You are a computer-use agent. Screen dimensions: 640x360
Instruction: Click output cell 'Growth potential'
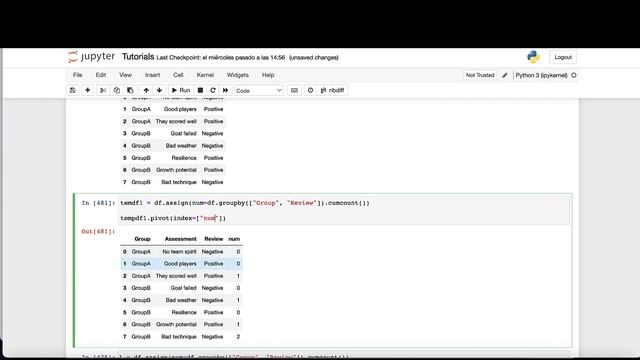point(176,324)
